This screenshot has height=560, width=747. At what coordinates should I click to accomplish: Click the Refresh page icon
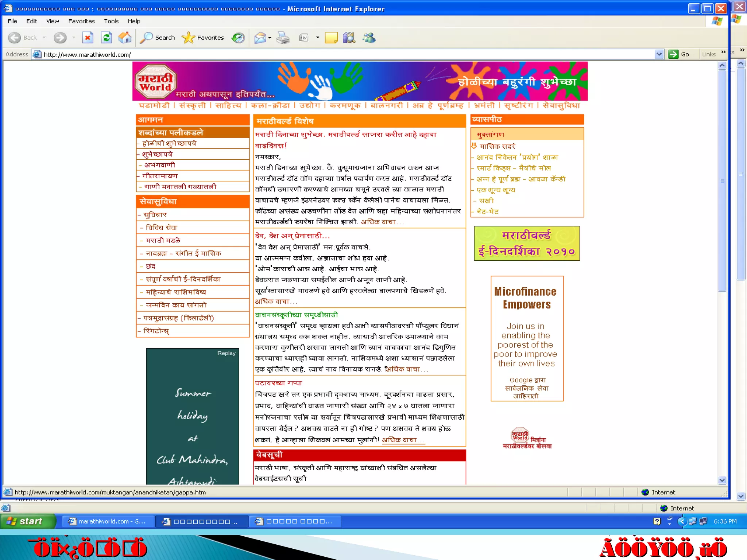106,38
